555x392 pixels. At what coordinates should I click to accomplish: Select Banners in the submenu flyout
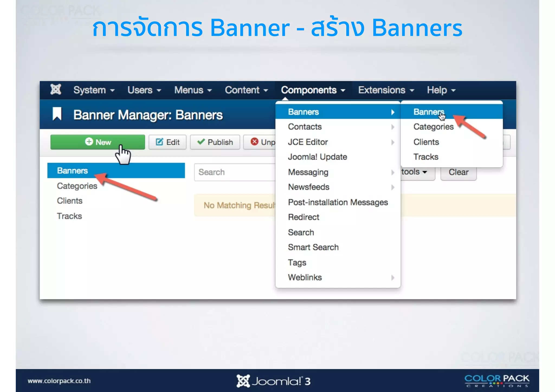(451, 112)
